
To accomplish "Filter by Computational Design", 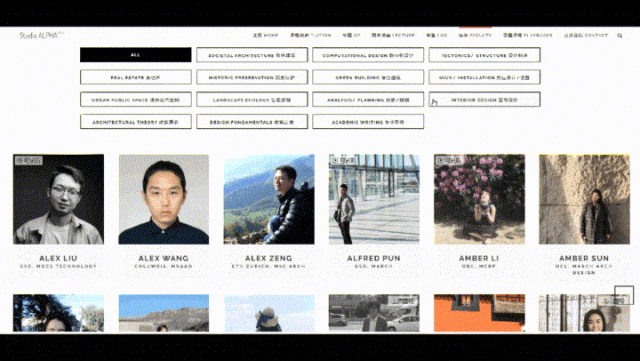I will click(368, 55).
